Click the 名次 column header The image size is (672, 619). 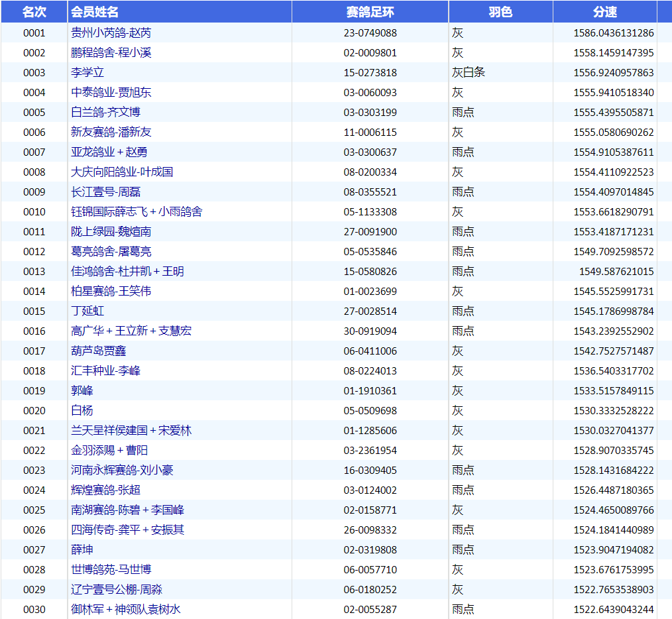click(34, 12)
